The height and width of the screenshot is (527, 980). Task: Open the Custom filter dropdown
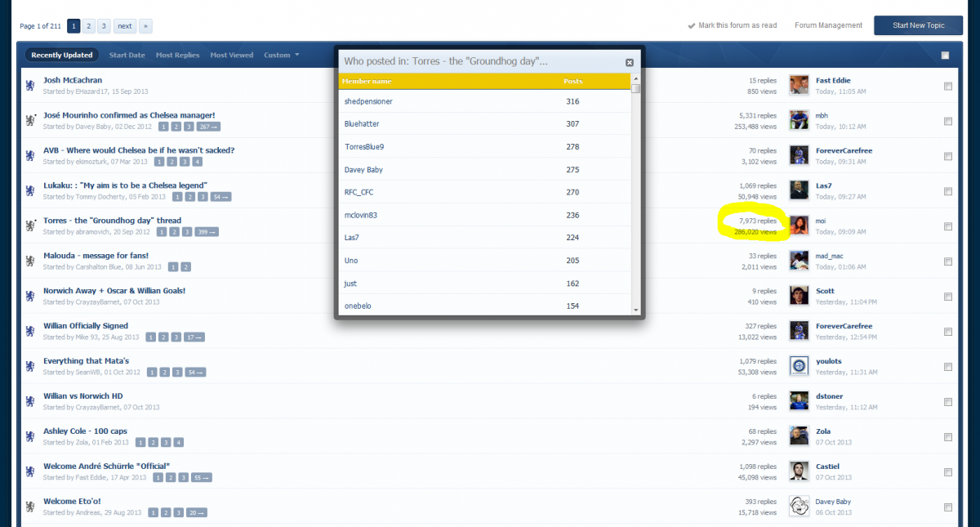281,56
